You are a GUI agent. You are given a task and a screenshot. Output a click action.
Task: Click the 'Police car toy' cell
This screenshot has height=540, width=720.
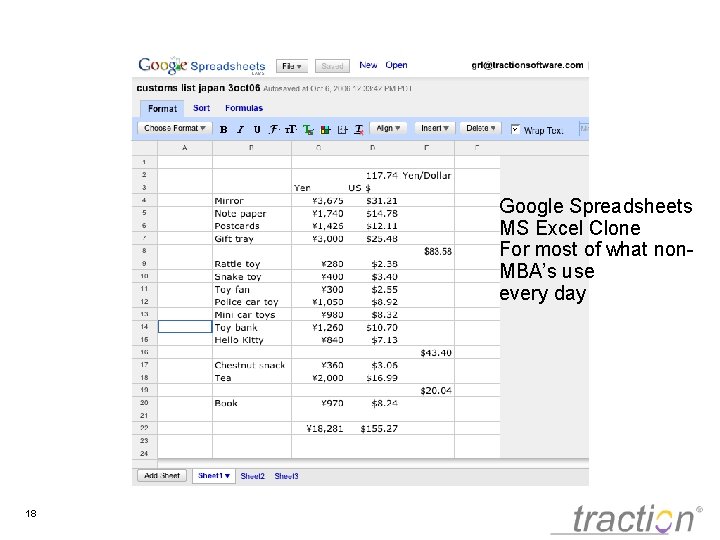252,302
